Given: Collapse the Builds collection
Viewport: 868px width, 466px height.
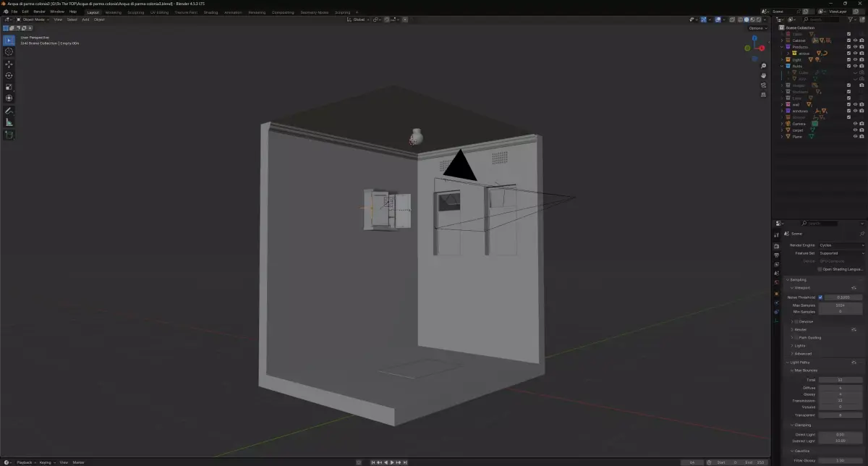Looking at the screenshot, I should click(782, 66).
